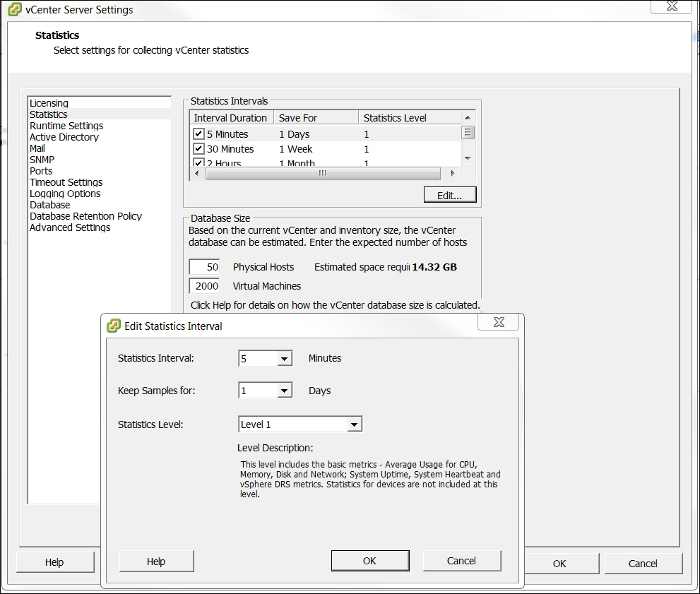700x594 pixels.
Task: Open Runtime Settings category
Action: coord(66,126)
